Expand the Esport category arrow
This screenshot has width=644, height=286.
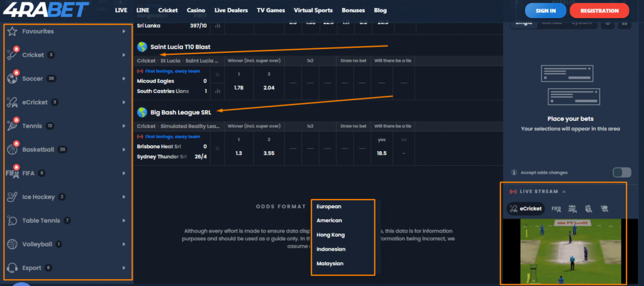pyautogui.click(x=124, y=268)
